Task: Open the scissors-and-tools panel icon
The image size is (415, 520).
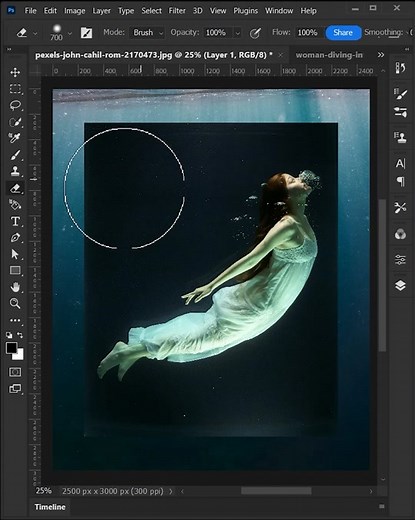Action: click(400, 208)
